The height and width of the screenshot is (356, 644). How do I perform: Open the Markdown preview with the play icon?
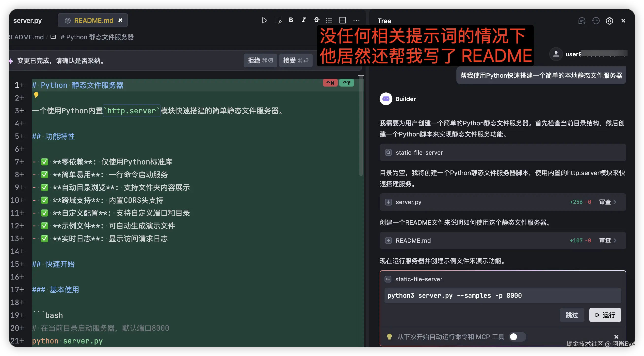tap(264, 20)
